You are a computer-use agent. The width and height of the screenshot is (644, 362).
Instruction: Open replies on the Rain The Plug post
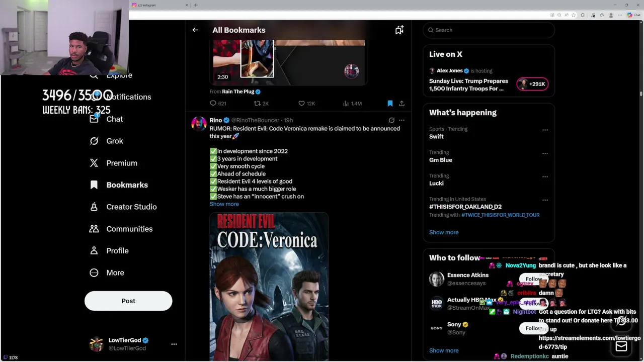(218, 104)
